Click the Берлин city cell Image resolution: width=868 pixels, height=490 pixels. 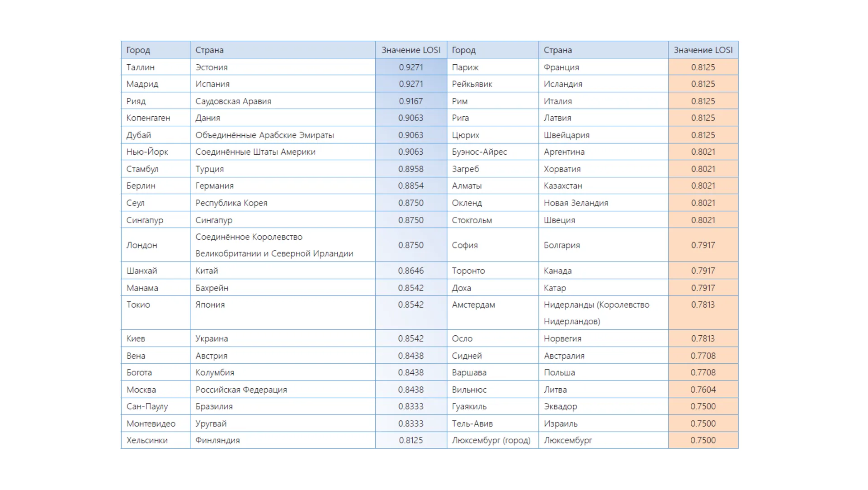click(156, 186)
